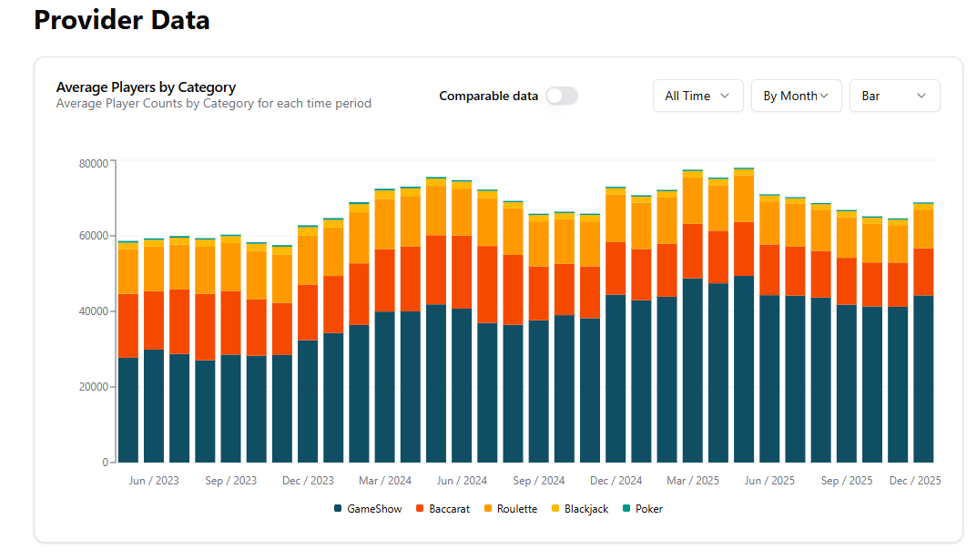Image resolution: width=977 pixels, height=560 pixels.
Task: Click the Dec / 2025 axis label
Action: (x=915, y=481)
